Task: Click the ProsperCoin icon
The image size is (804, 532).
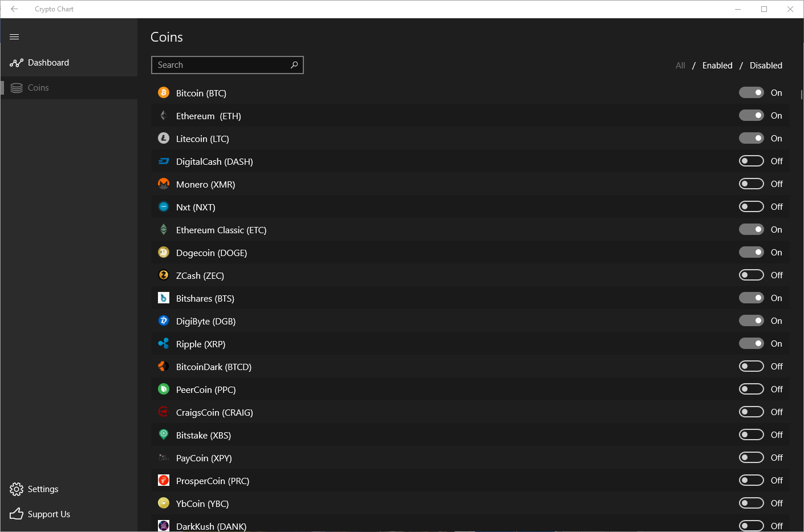Action: pos(164,480)
